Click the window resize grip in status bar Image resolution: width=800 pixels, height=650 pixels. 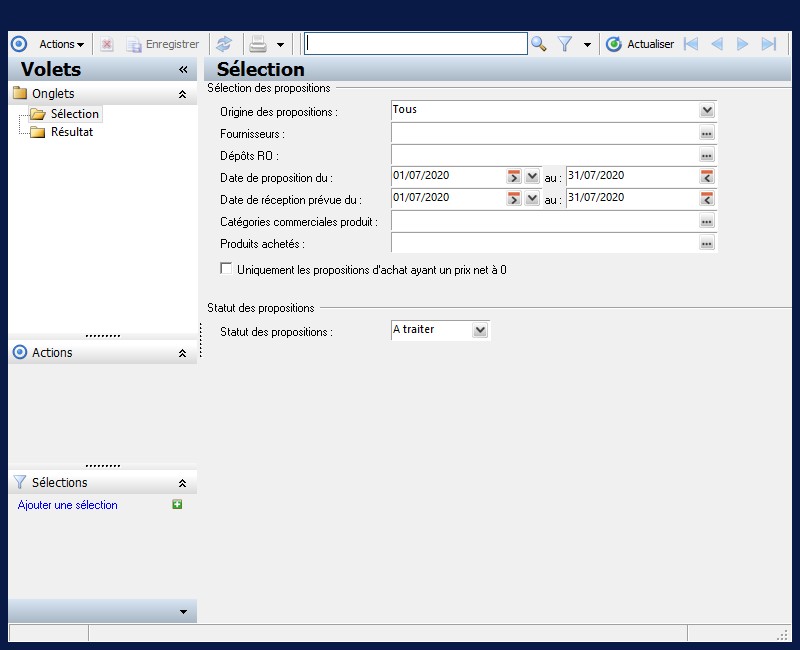click(782, 635)
